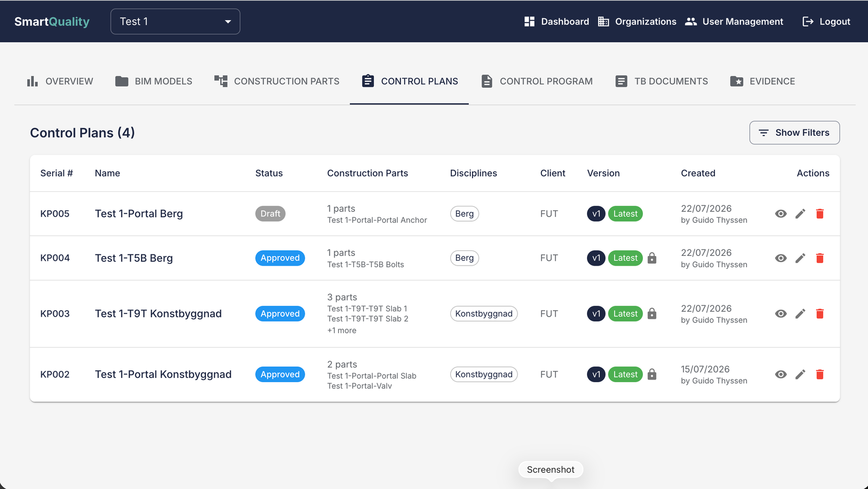View the KP002 Test 1-Portal Konstbyggnad plan
The image size is (868, 489).
[x=781, y=374]
